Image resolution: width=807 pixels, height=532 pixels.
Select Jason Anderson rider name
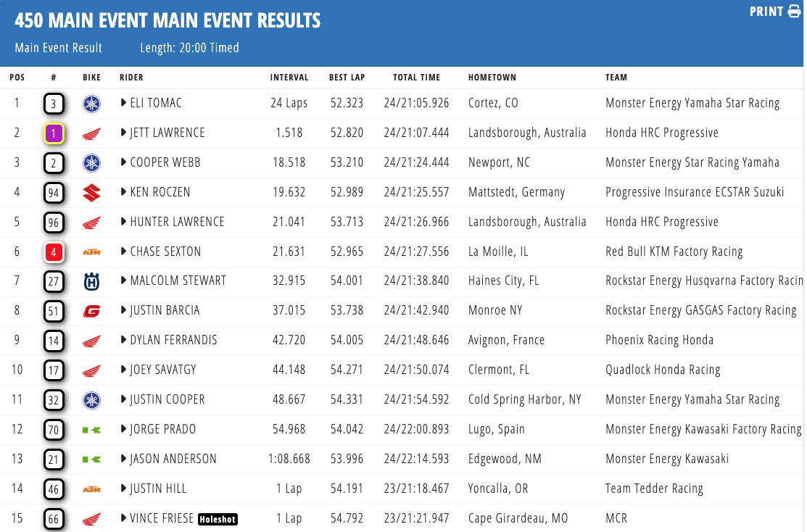175,459
